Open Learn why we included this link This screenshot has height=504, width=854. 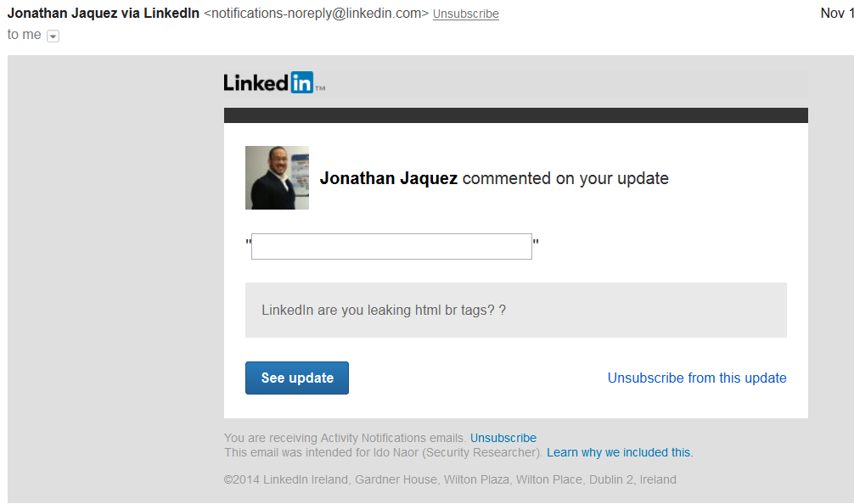coord(620,452)
